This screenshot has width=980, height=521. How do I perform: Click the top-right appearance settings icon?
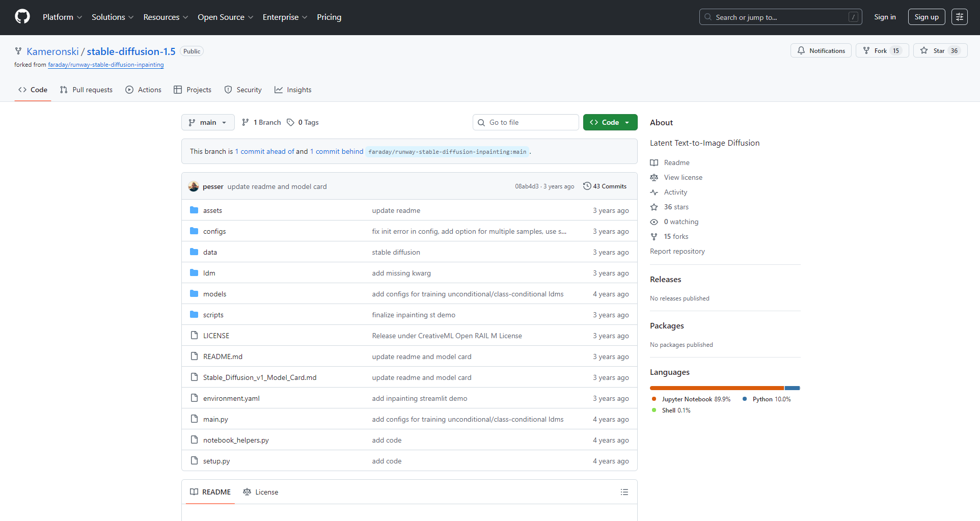(x=959, y=17)
